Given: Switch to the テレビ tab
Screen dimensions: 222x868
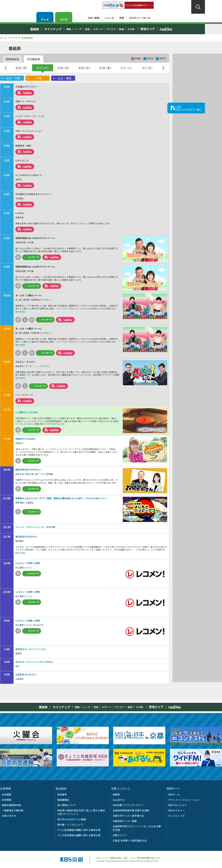Looking at the screenshot, I should (45, 18).
